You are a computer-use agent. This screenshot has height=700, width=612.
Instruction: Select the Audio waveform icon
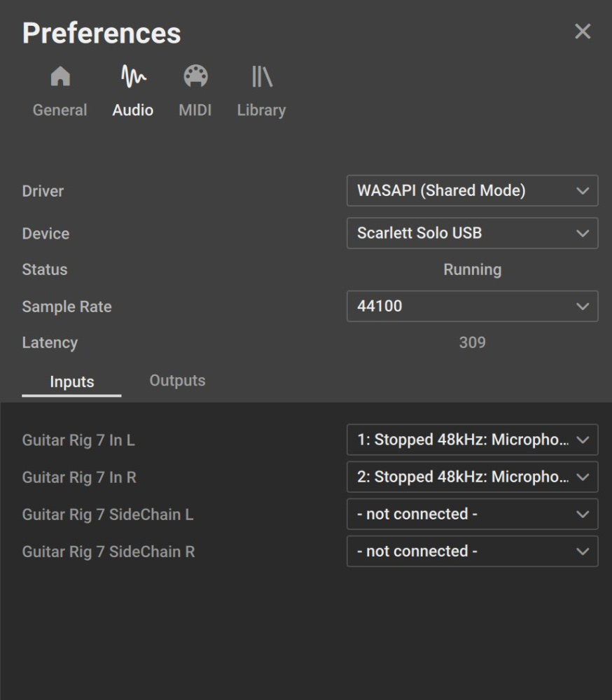tap(133, 76)
